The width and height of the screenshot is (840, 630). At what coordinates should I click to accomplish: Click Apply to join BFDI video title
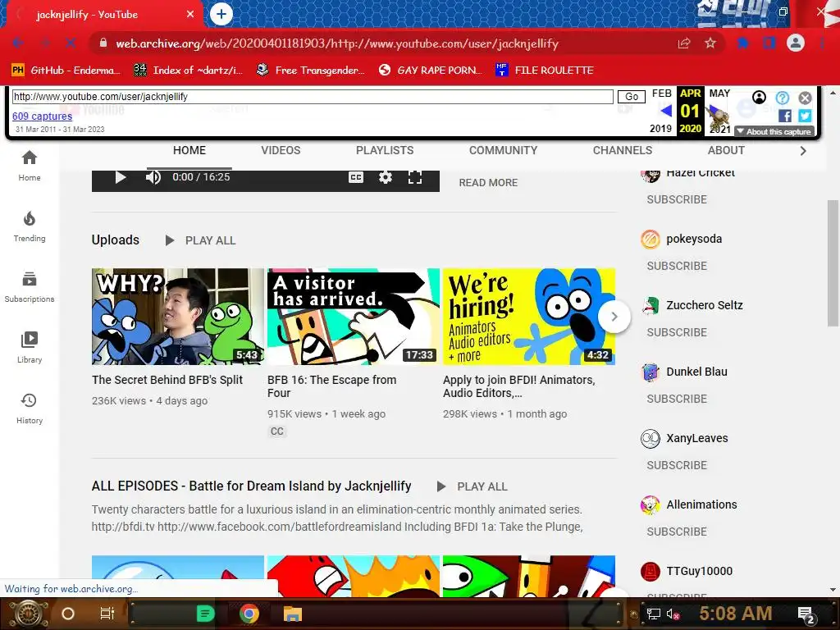tap(518, 386)
